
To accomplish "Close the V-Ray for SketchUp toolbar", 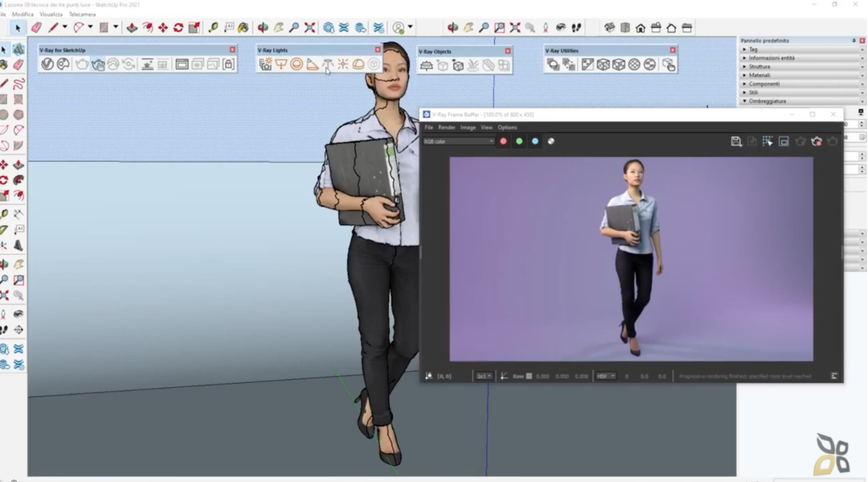I will pos(232,50).
